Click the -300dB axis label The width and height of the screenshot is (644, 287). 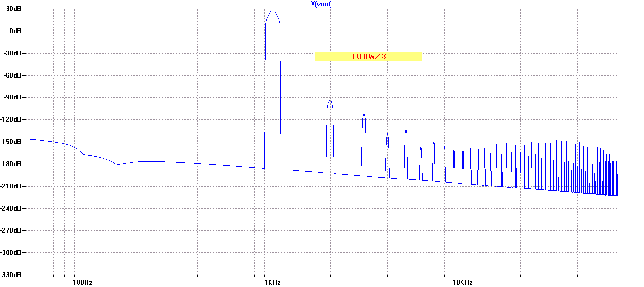point(12,252)
